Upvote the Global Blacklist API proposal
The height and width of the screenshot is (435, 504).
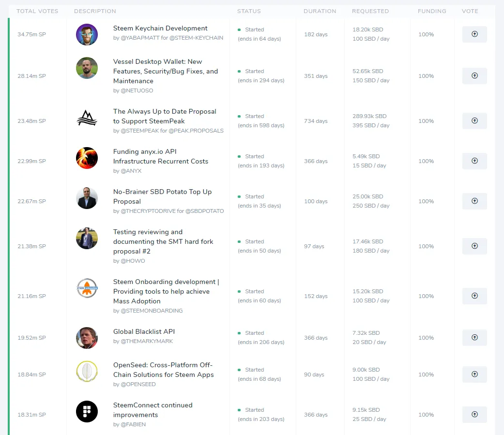(474, 338)
